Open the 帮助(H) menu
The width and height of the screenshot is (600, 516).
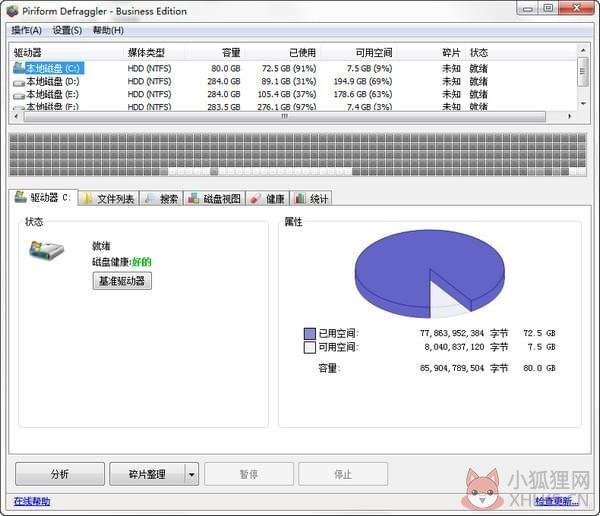click(108, 30)
